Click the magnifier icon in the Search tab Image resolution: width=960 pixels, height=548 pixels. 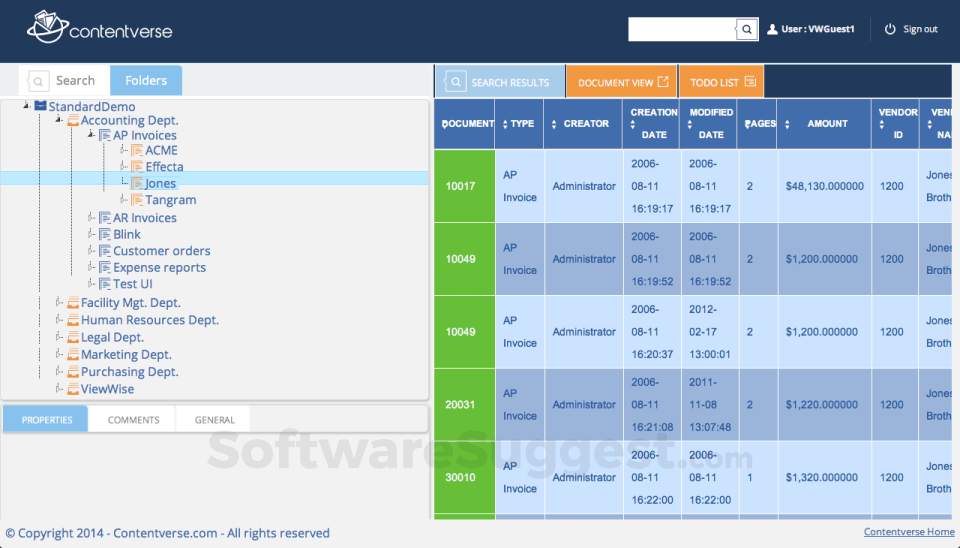coord(38,81)
